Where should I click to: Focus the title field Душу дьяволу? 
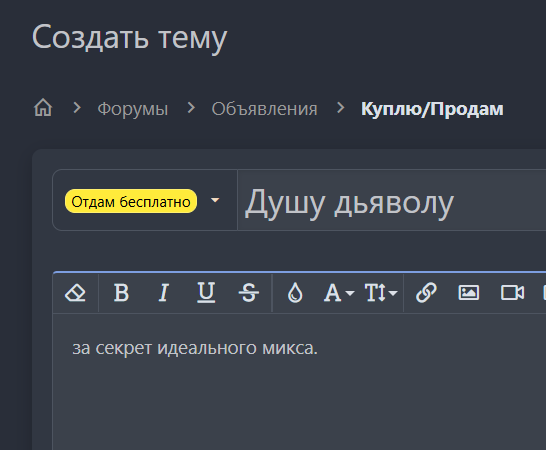[x=392, y=200]
